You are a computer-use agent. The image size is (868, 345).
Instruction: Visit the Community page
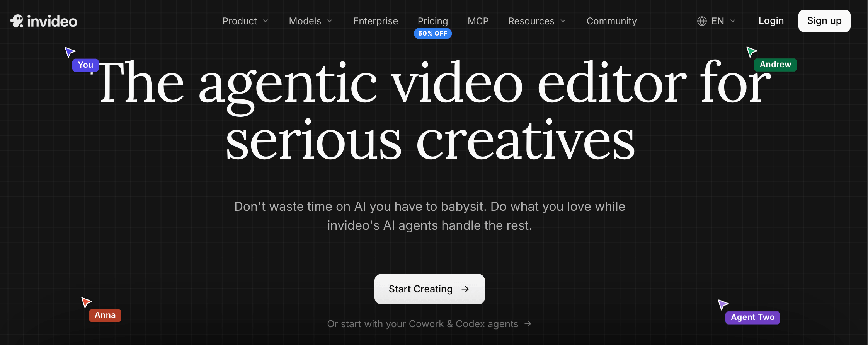coord(612,21)
